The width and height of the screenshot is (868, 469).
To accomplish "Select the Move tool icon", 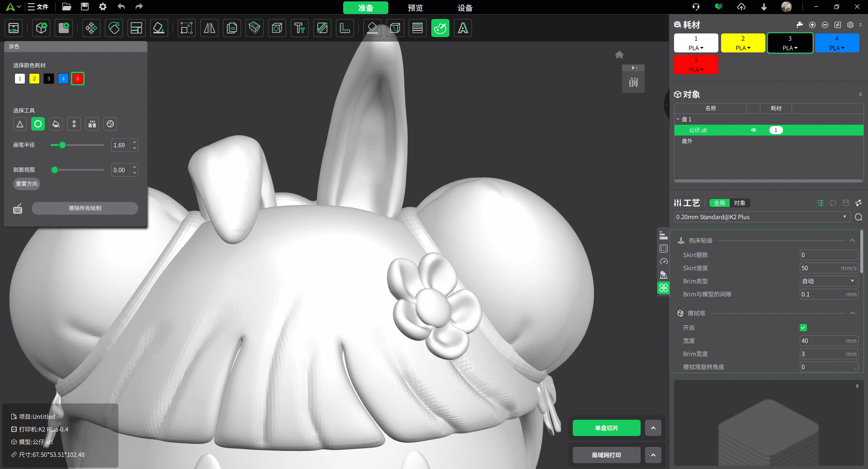I will pos(91,28).
